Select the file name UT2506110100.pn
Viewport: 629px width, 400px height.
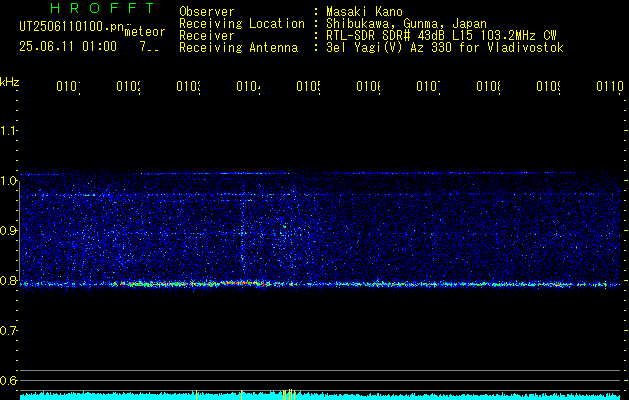[71, 27]
